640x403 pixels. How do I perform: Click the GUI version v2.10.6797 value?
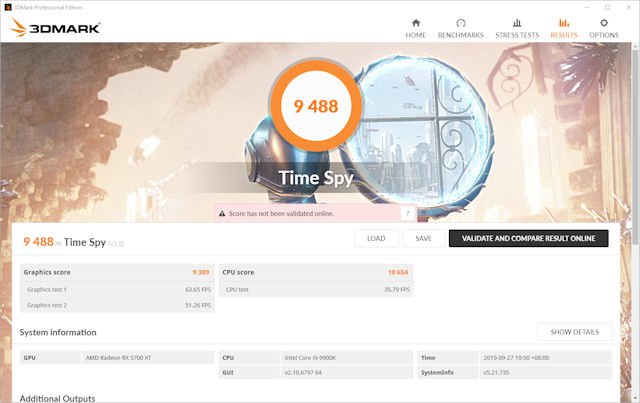[303, 372]
